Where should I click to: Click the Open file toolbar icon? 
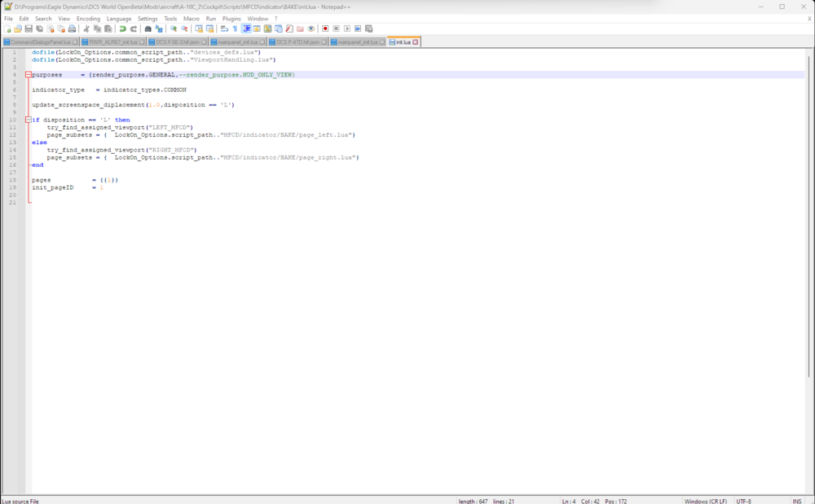[18, 28]
